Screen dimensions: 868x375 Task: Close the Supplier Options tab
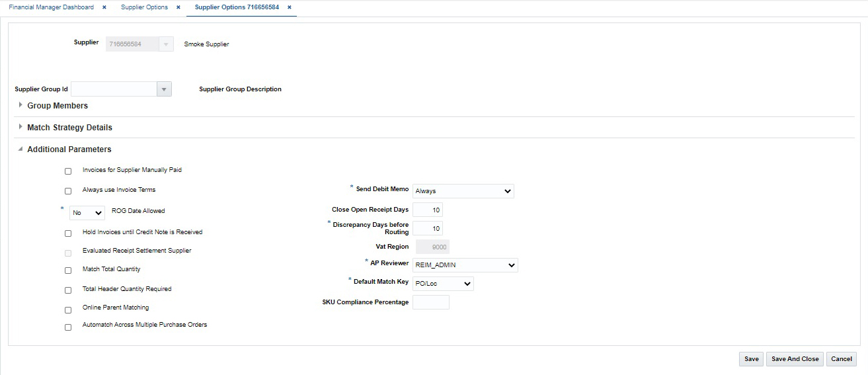coord(178,7)
